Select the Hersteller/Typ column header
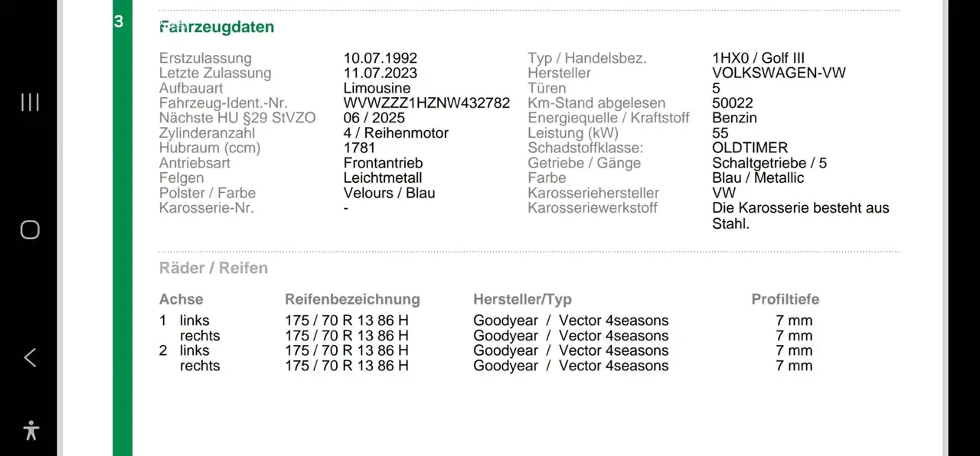The image size is (980, 456). [x=522, y=299]
